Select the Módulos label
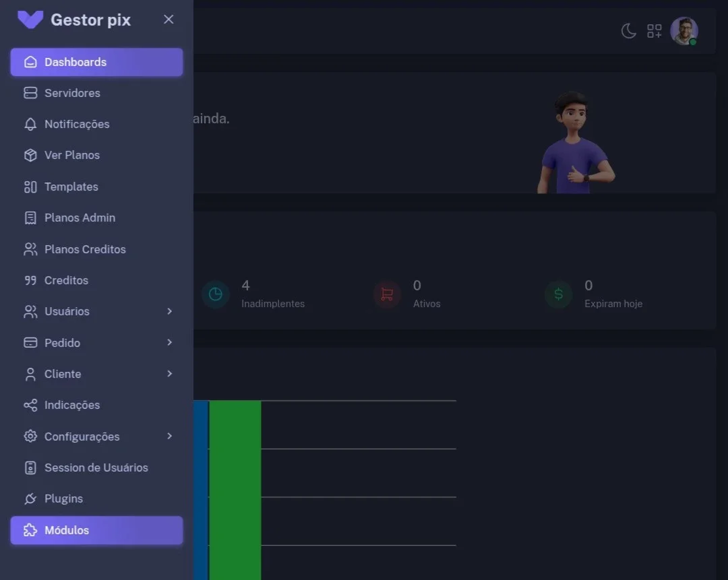Screen dimensions: 728x580 point(66,530)
